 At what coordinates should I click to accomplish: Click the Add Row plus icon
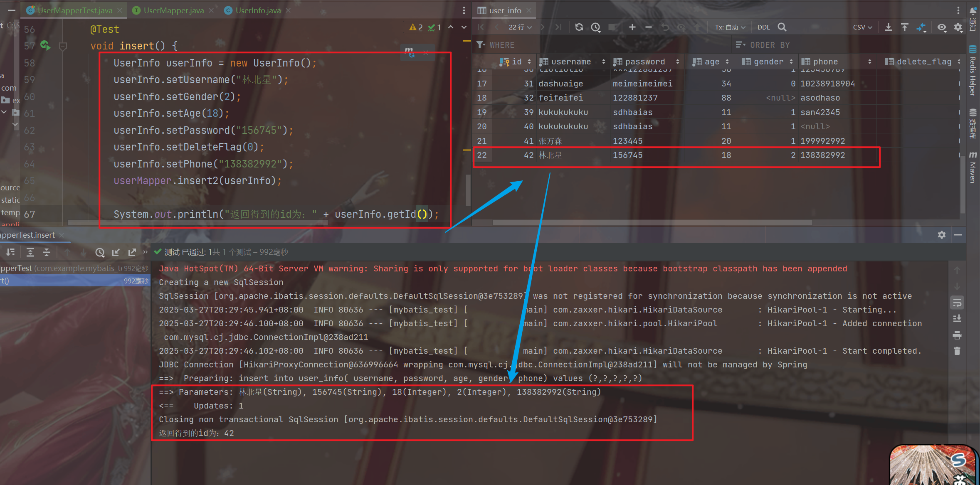click(632, 27)
